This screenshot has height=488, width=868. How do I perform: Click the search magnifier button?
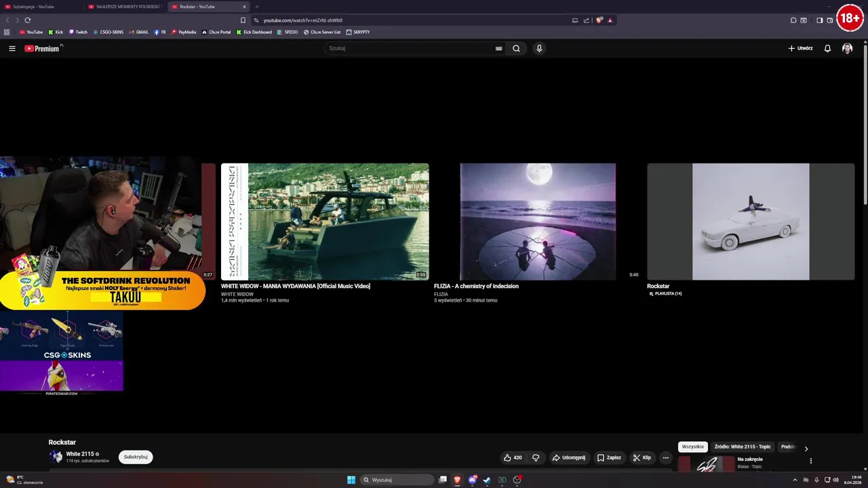[x=517, y=49]
